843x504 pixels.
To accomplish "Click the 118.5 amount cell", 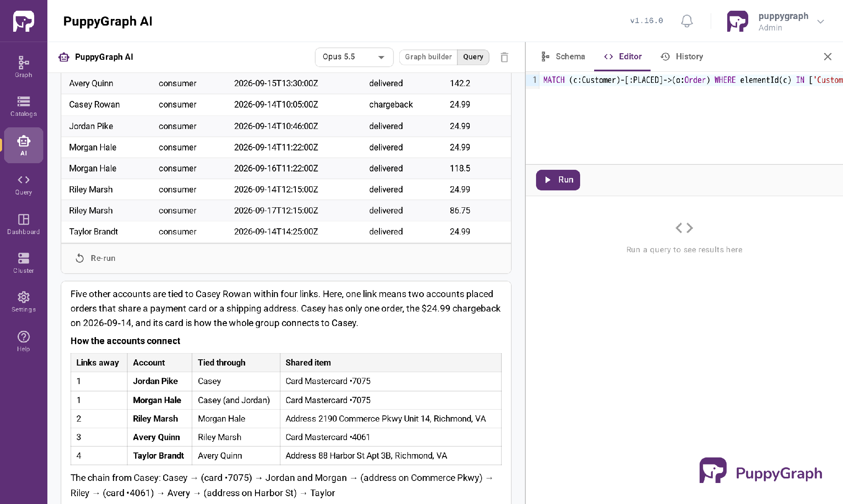I will (460, 169).
